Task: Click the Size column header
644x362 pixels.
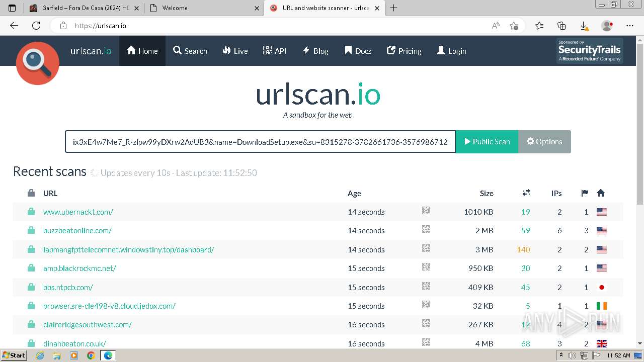Action: tap(487, 194)
